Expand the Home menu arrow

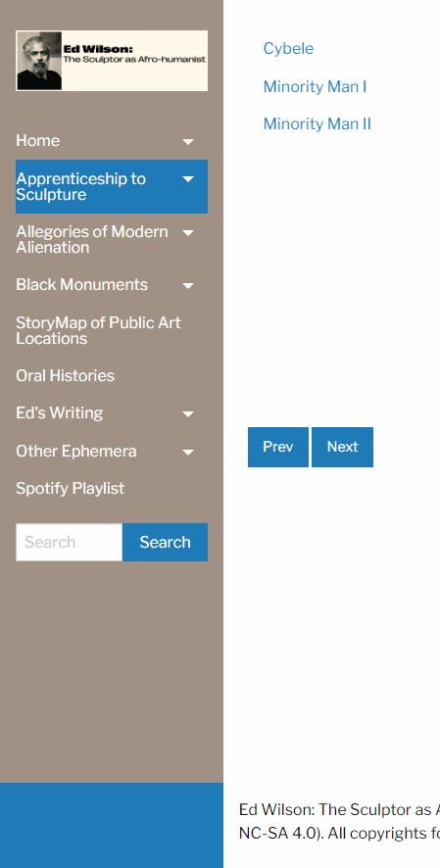click(188, 142)
